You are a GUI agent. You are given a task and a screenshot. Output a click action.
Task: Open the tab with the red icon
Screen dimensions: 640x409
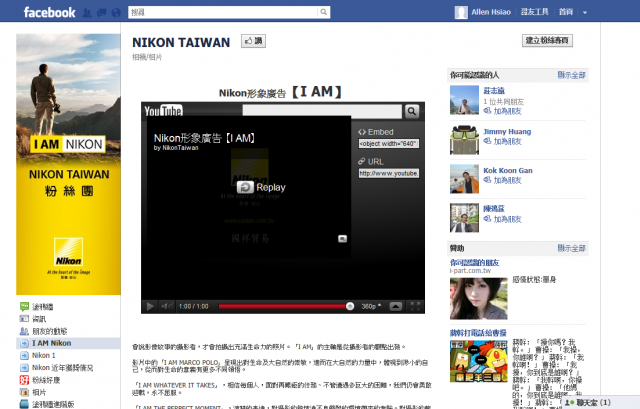pyautogui.click(x=46, y=380)
